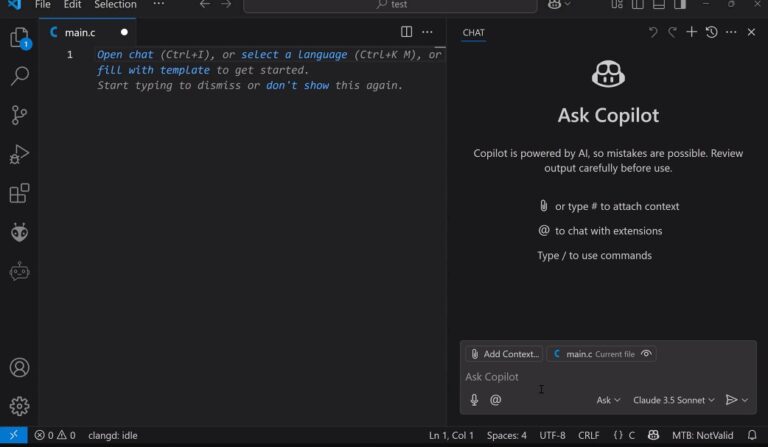Click the File menu

(x=43, y=4)
